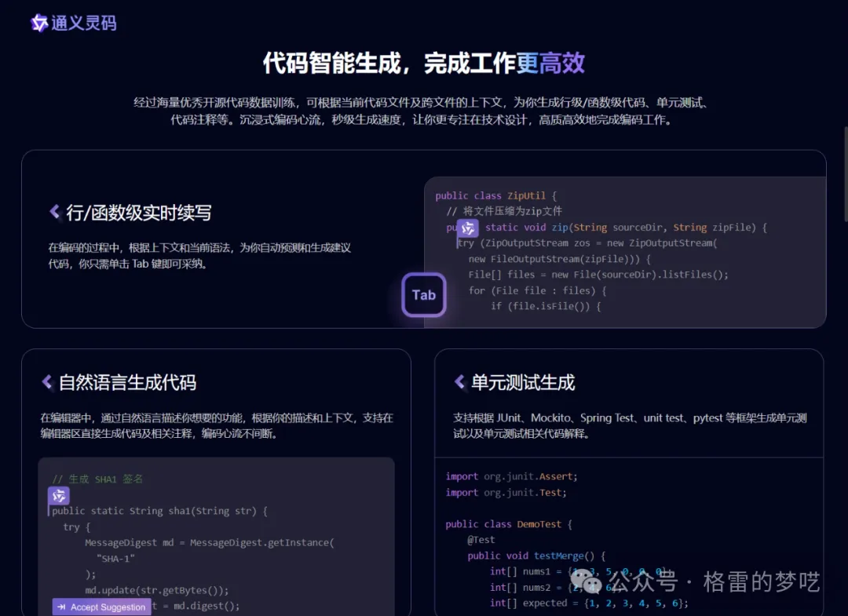The image size is (848, 616).
Task: Click the chevron icon beside 单元测试生成
Action: click(459, 382)
